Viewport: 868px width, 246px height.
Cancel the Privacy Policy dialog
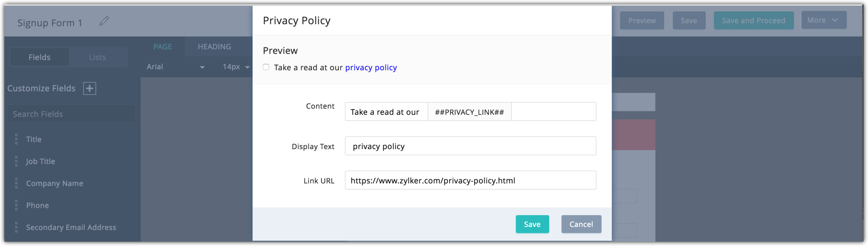coord(581,224)
